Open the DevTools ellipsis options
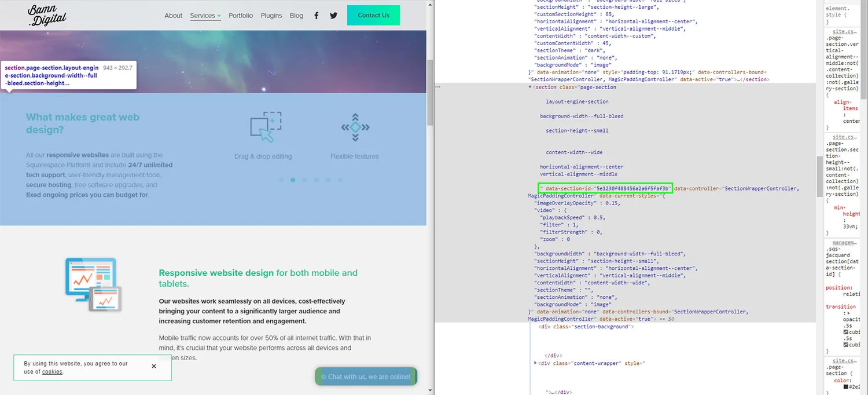Image resolution: width=868 pixels, height=395 pixels. pos(437,86)
